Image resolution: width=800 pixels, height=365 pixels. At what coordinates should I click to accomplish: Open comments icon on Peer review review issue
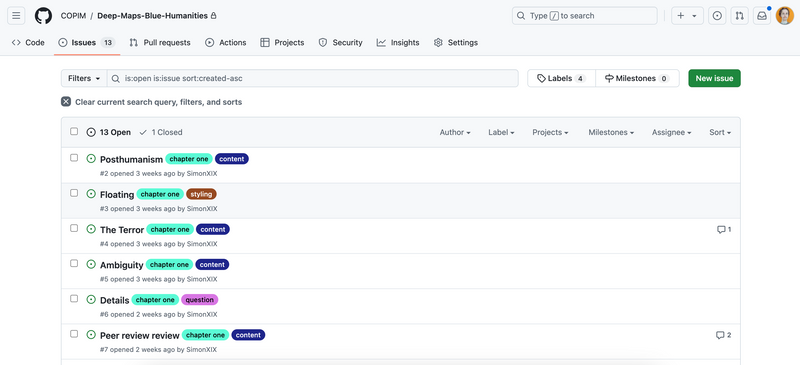tap(723, 335)
